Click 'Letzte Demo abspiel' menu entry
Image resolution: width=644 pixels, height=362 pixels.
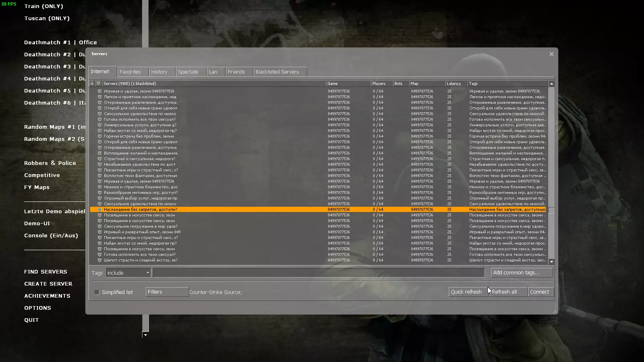coord(55,212)
